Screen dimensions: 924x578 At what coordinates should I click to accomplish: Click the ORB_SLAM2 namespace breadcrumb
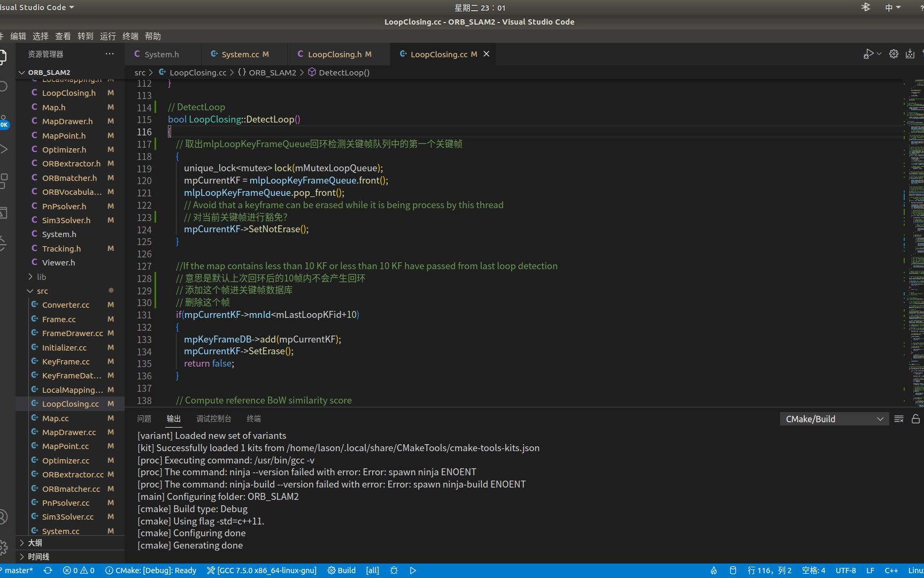[x=266, y=72]
